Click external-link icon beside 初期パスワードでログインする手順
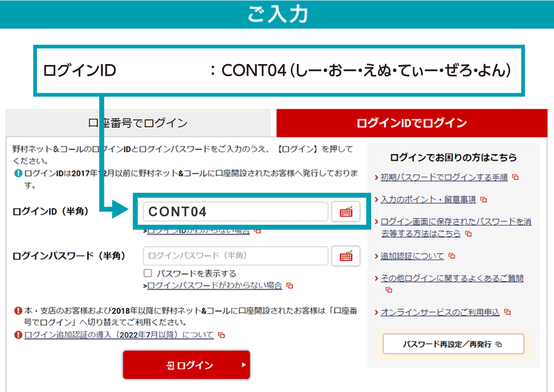 (515, 178)
